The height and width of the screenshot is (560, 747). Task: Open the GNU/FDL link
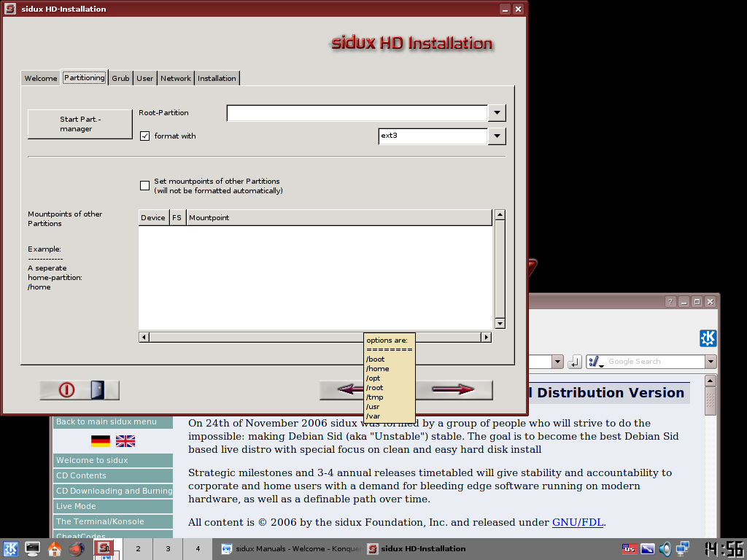[x=578, y=522]
